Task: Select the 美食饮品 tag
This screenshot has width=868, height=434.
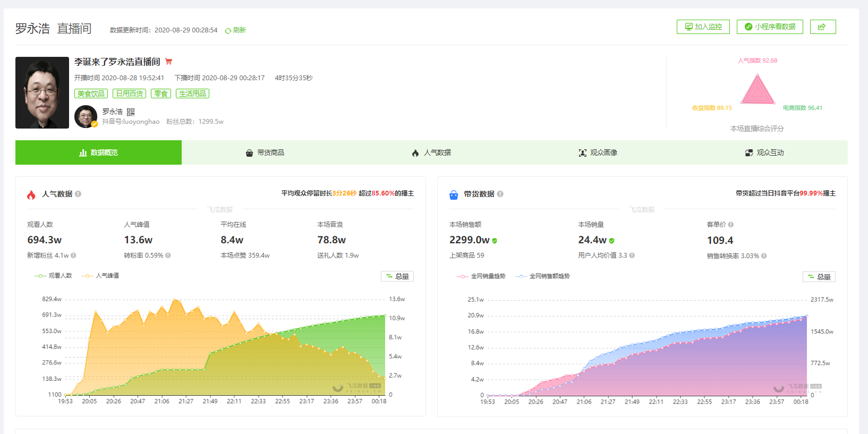Action: click(x=91, y=93)
